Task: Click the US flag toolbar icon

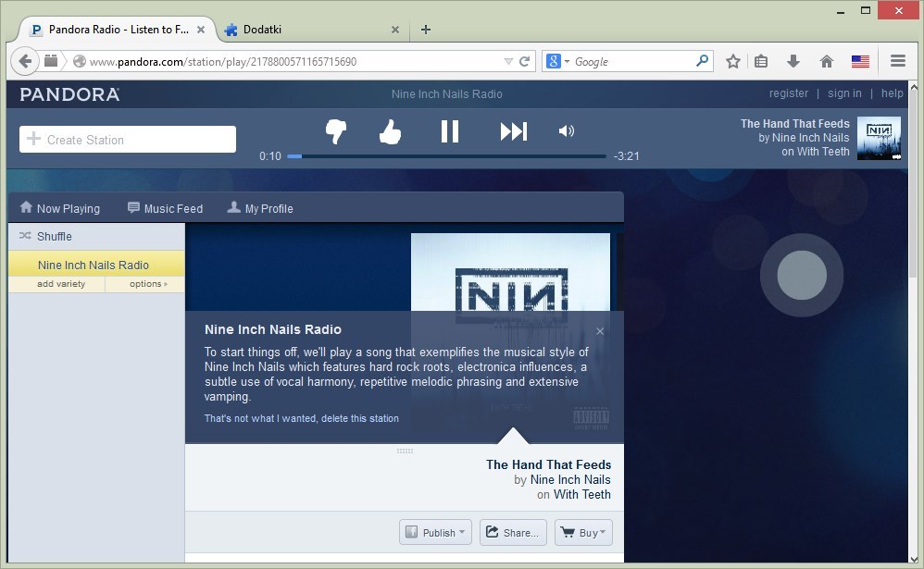Action: 860,61
